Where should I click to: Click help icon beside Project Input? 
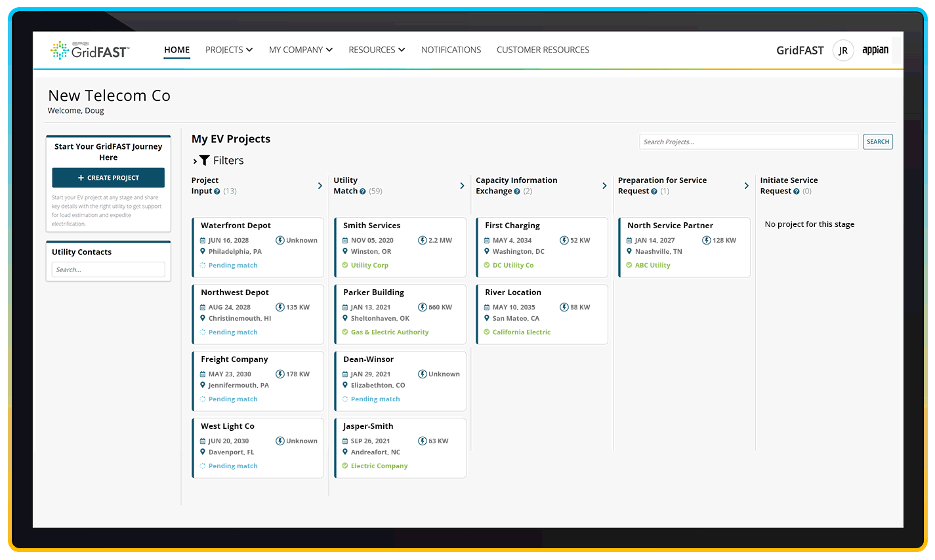[x=217, y=191]
